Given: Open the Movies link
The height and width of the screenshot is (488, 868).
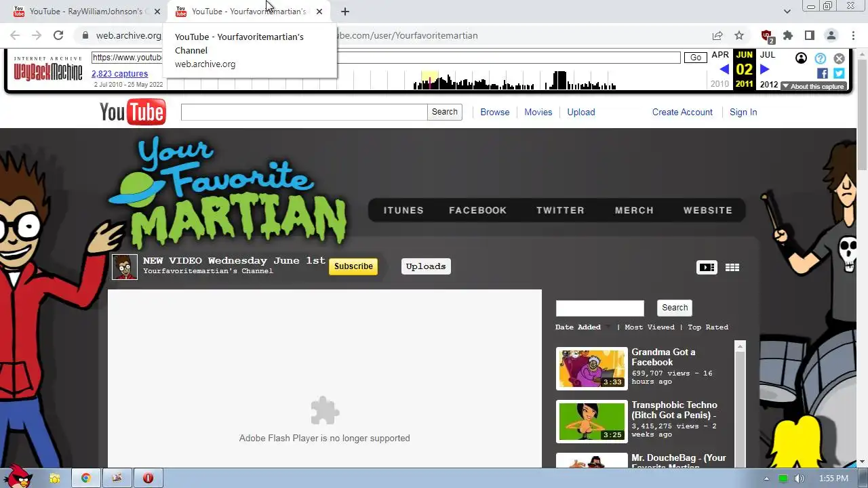Looking at the screenshot, I should [538, 112].
